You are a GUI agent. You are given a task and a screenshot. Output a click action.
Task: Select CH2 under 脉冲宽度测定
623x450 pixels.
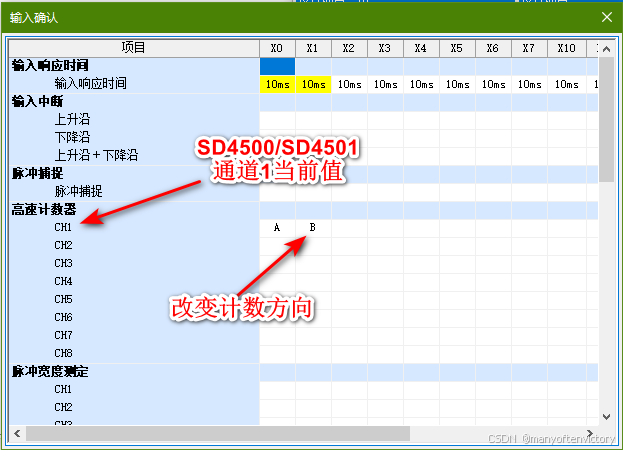134,408
